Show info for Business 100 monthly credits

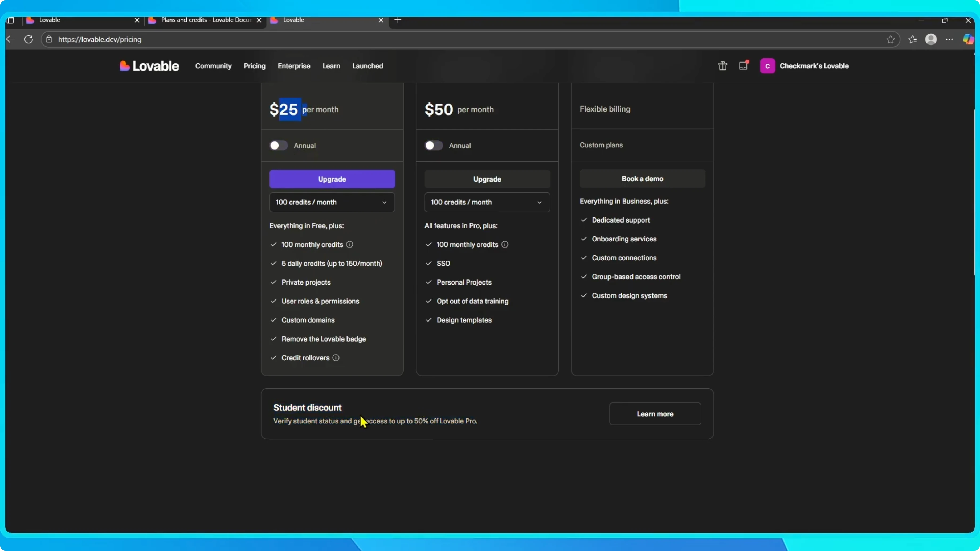[x=504, y=245]
